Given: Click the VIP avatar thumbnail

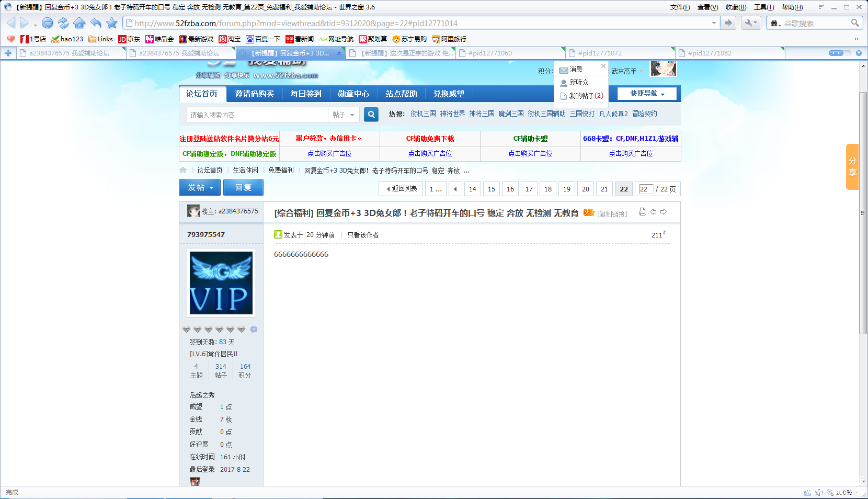Looking at the screenshot, I should [x=221, y=283].
